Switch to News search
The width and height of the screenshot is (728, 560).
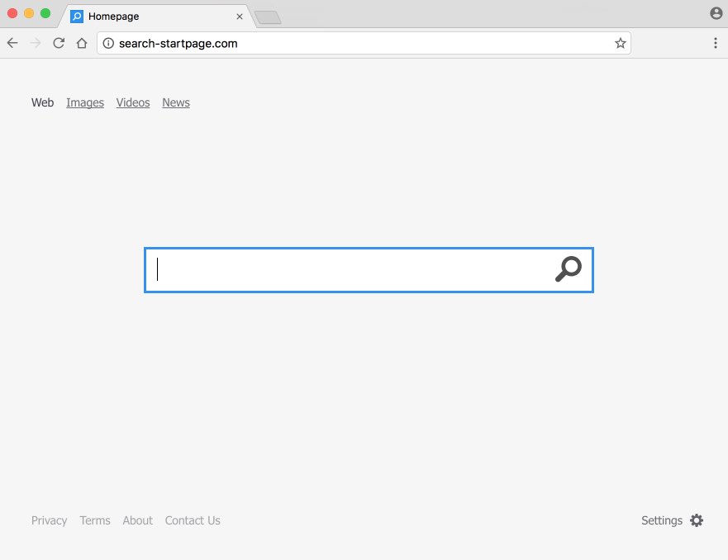click(176, 102)
